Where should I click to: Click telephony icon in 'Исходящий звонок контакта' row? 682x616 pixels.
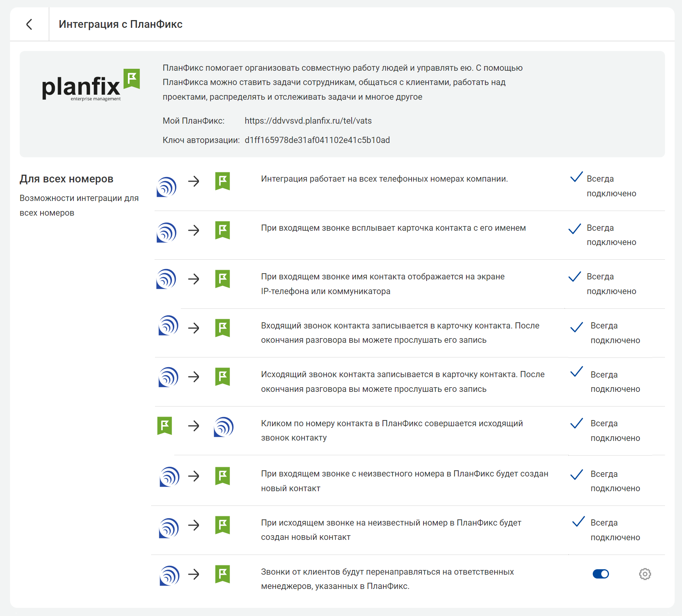tap(168, 377)
